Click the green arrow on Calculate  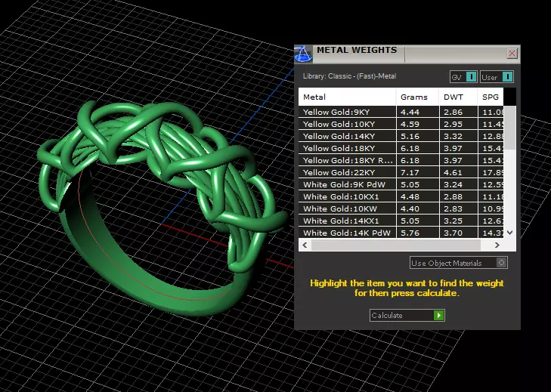coord(439,315)
